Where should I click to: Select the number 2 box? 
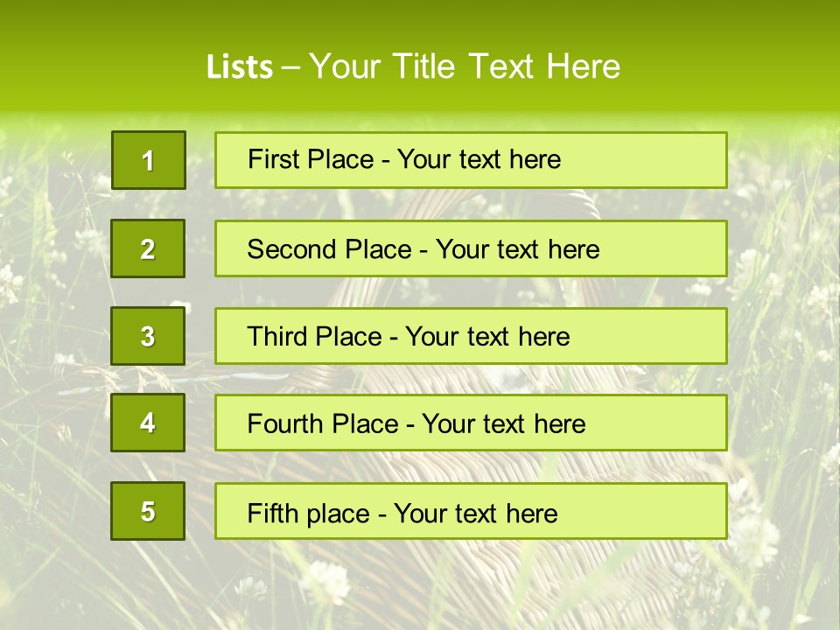(x=148, y=248)
